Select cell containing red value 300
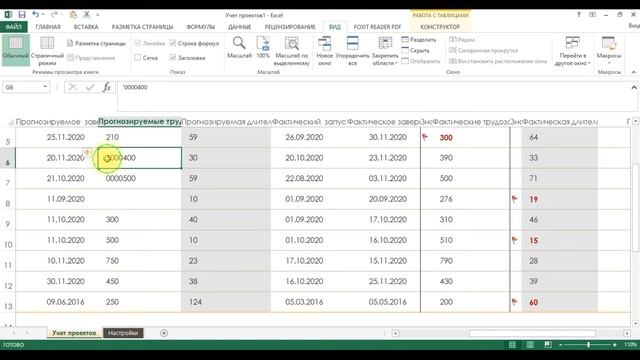The image size is (640, 360). [x=465, y=138]
